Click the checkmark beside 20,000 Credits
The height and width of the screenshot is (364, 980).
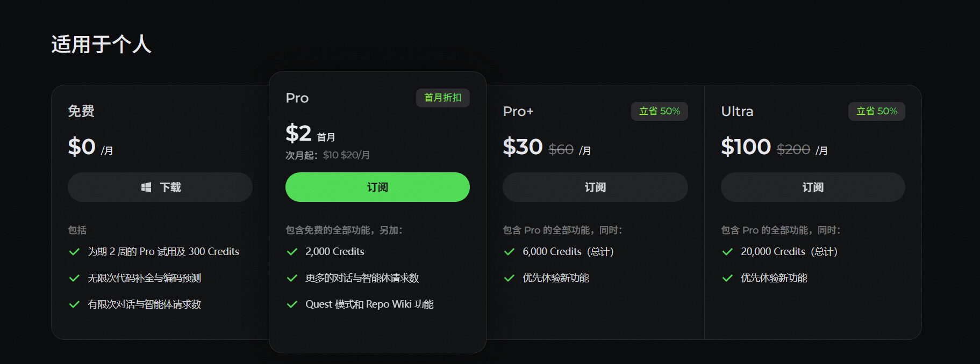pyautogui.click(x=727, y=252)
